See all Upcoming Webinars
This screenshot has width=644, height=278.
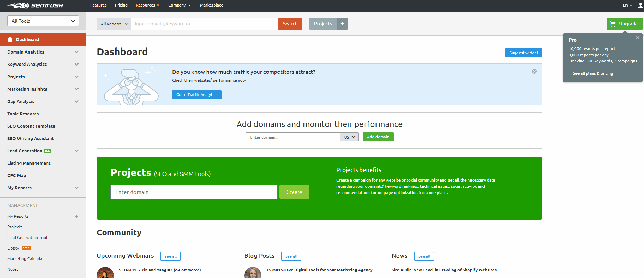click(170, 256)
